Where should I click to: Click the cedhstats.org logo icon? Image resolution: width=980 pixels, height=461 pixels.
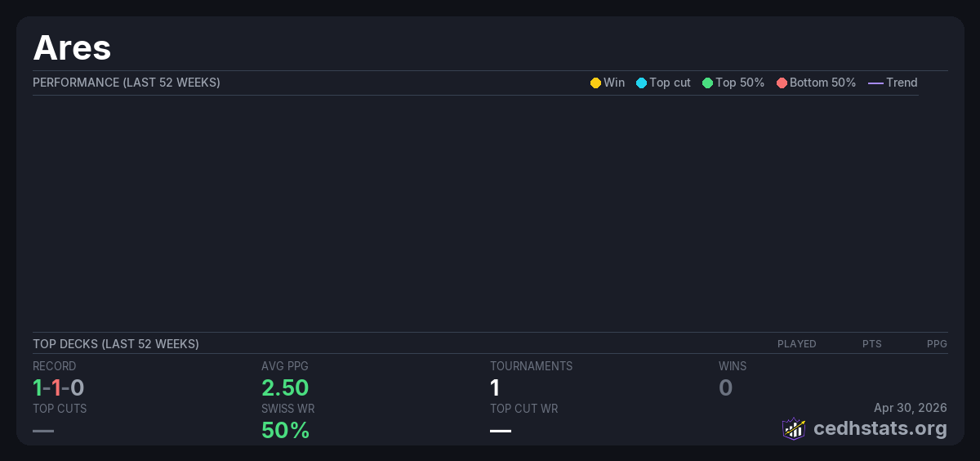pos(794,428)
